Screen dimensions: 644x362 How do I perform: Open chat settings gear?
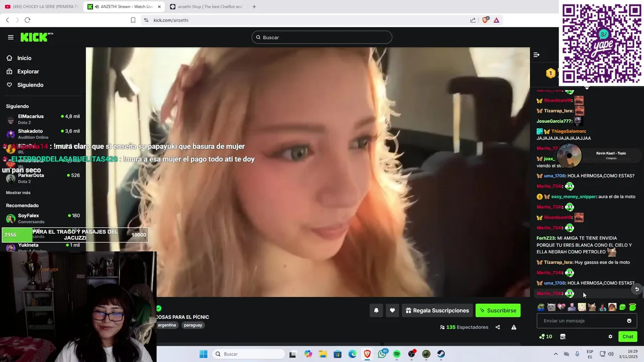610,337
